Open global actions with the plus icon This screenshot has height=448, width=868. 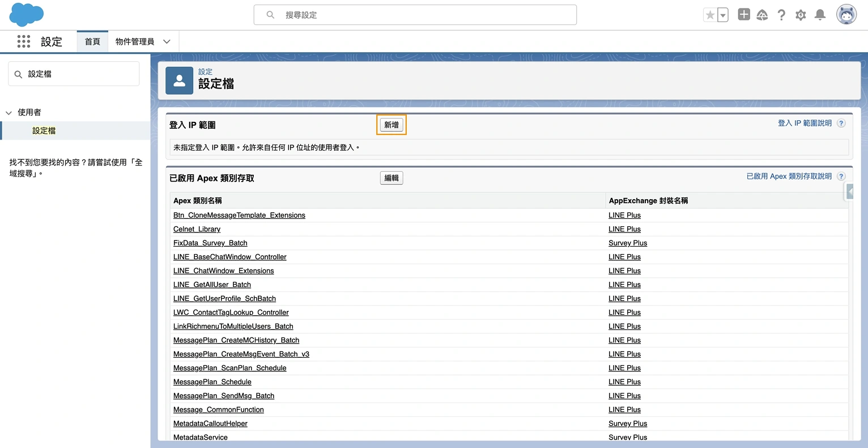[743, 14]
